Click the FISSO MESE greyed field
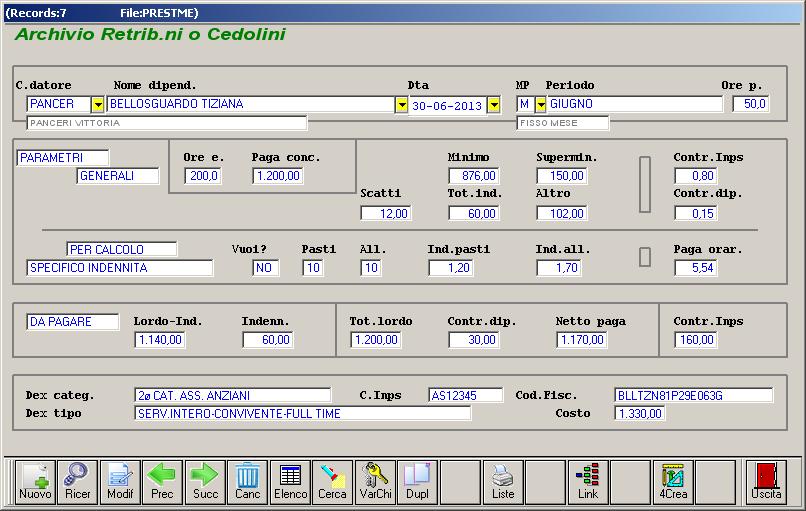This screenshot has width=806, height=511. tap(563, 123)
